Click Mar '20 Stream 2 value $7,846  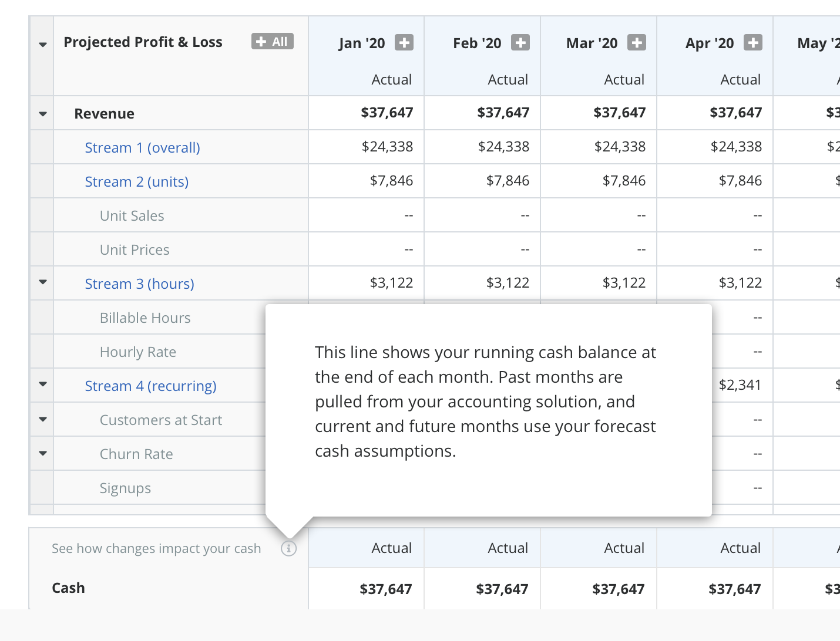point(624,181)
